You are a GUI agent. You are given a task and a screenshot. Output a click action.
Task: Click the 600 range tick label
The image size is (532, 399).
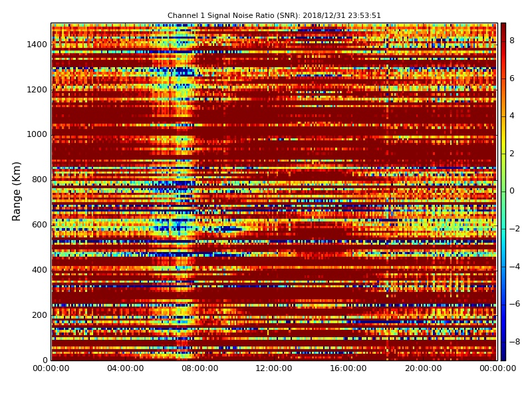point(40,225)
